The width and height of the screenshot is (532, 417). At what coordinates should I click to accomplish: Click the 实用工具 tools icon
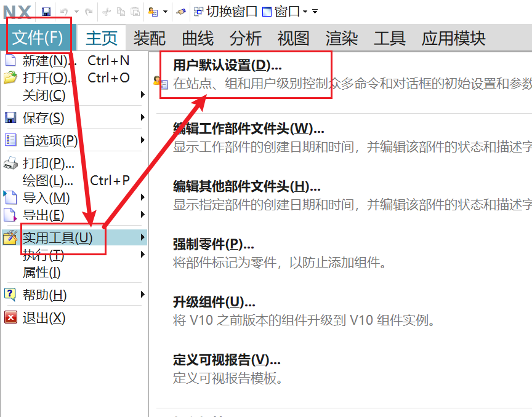click(10, 237)
